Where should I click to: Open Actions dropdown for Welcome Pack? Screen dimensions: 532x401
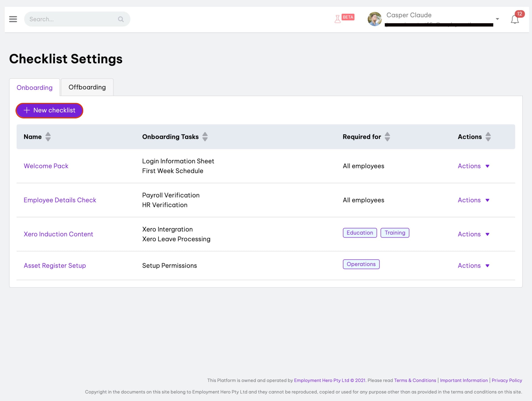474,166
